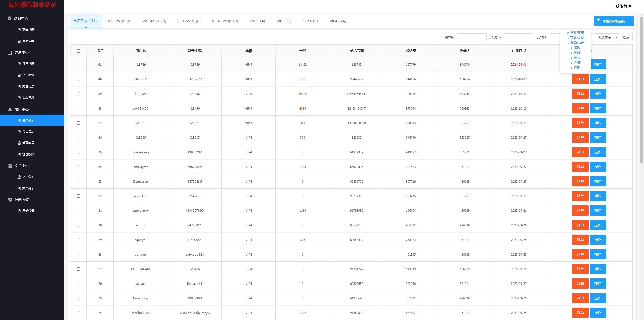Click the 提现管理 sidebar icon
This screenshot has height=320, width=644.
[x=19, y=98]
